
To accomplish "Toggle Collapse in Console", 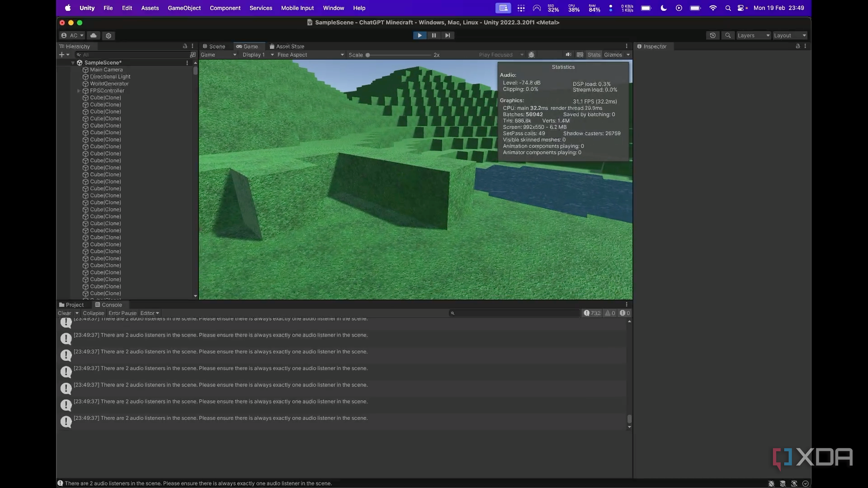I will (x=94, y=313).
